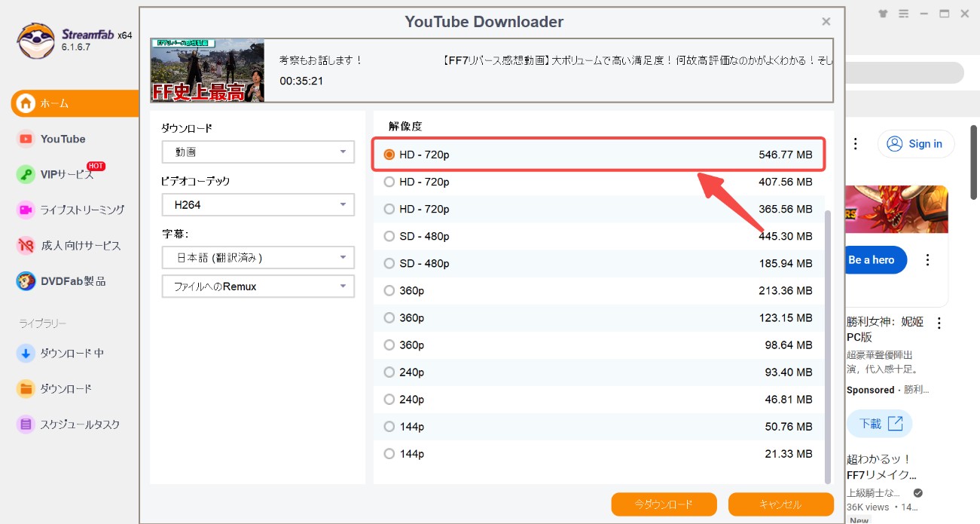Open the 超わかるッ！FF7リメイク video title
This screenshot has height=524, width=980.
pyautogui.click(x=881, y=467)
